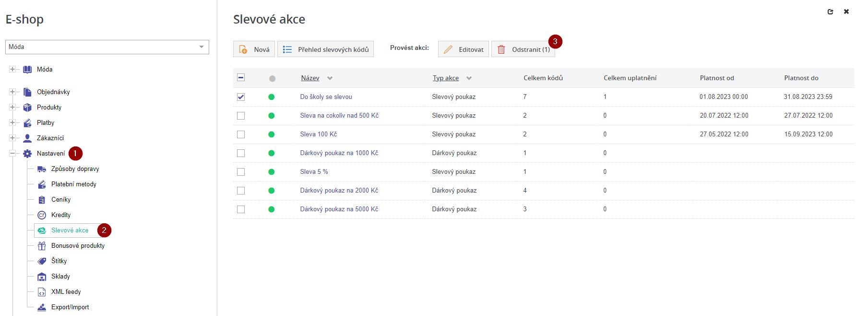Open the Dárkový poukaz na 2000 Kč link
The height and width of the screenshot is (316, 868).
[x=339, y=191]
